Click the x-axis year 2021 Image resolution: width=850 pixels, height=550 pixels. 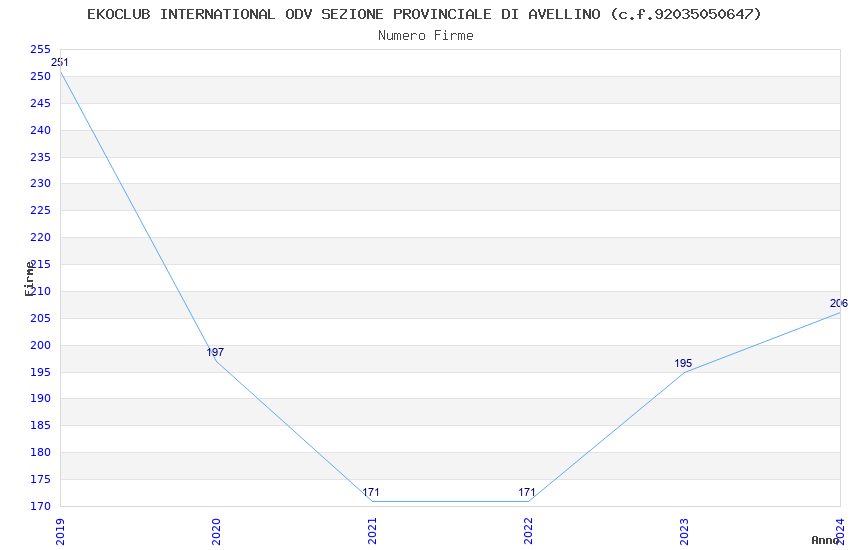pos(372,532)
